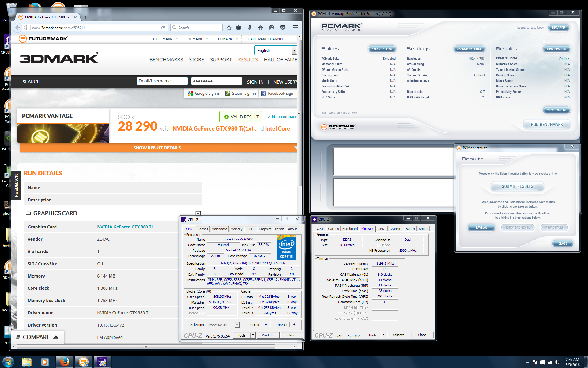Image resolution: width=588 pixels, height=368 pixels.
Task: Click the Firefox chat smiley icon
Action: [x=272, y=28]
